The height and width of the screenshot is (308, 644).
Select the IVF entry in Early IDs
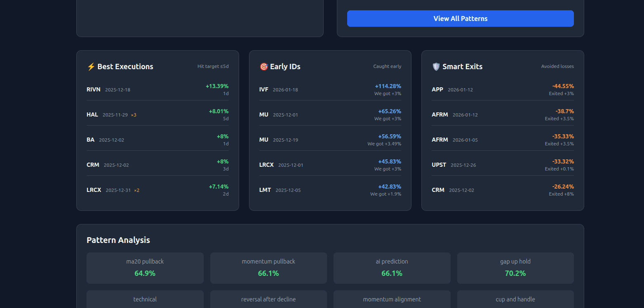click(x=330, y=89)
